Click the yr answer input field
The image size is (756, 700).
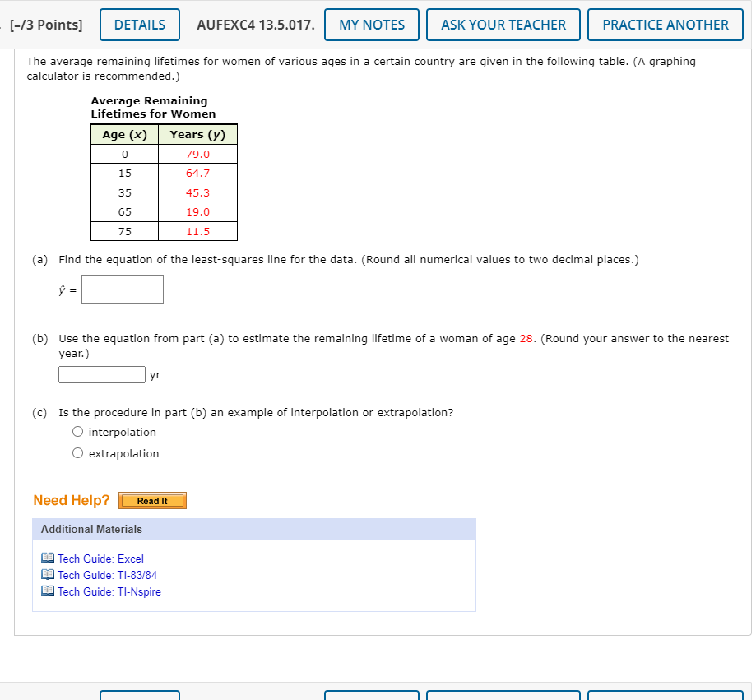tap(101, 374)
